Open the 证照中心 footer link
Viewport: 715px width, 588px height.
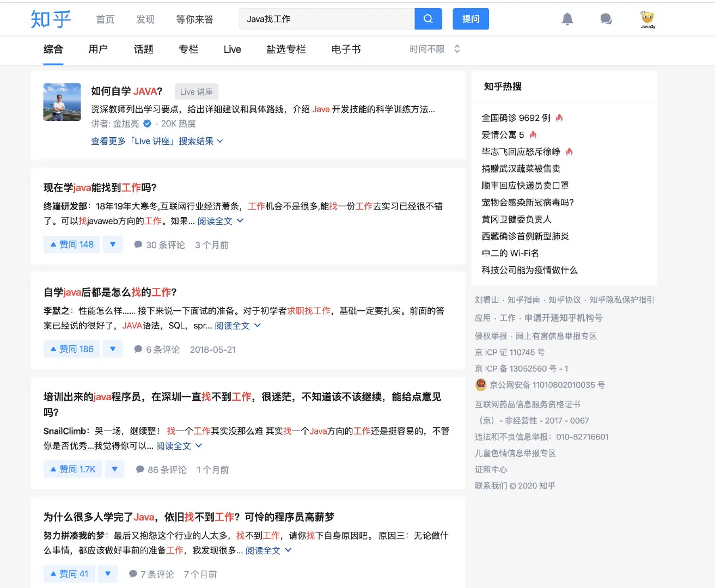coord(491,469)
